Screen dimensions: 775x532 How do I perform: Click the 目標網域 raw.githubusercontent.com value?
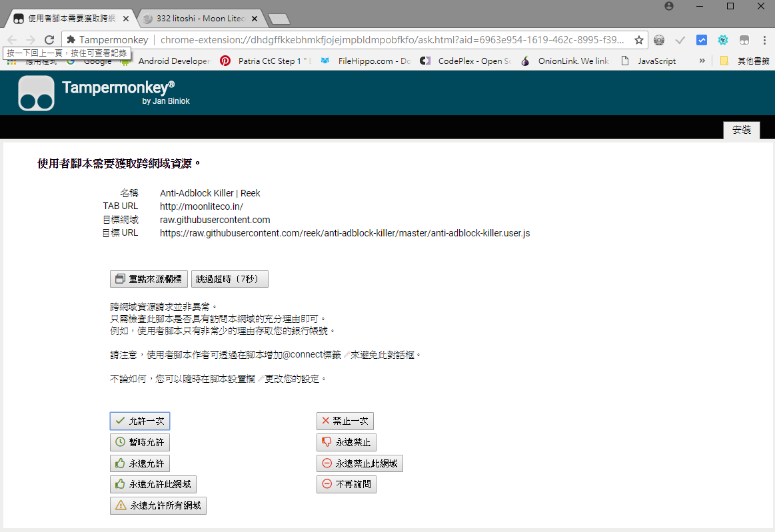pos(215,220)
